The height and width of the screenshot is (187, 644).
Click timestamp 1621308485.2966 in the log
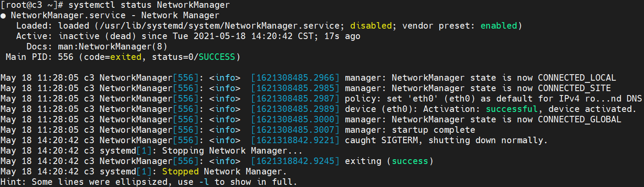click(295, 78)
